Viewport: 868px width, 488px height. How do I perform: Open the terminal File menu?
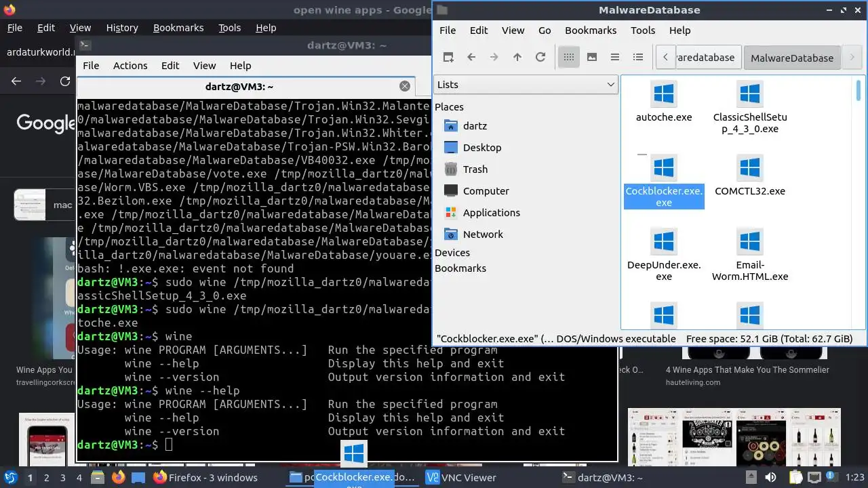pyautogui.click(x=91, y=66)
